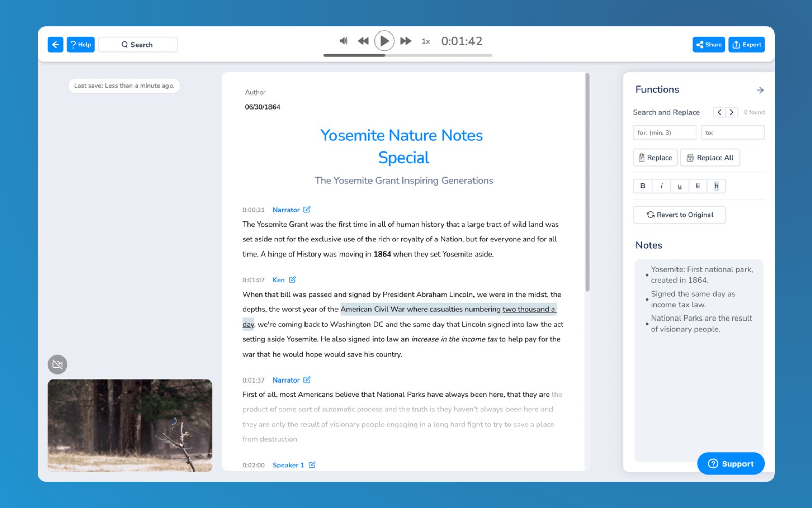Click the rewind playback icon
The width and height of the screenshot is (812, 508).
click(x=363, y=41)
